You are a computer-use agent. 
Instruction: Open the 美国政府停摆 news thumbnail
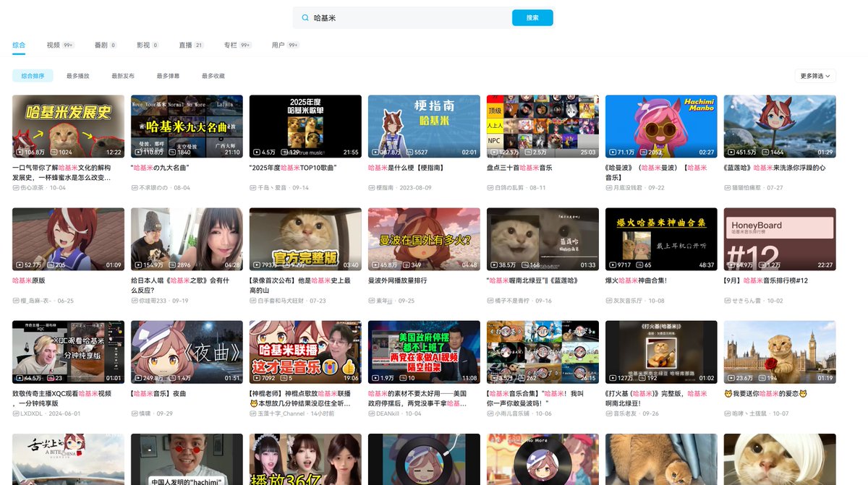424,352
